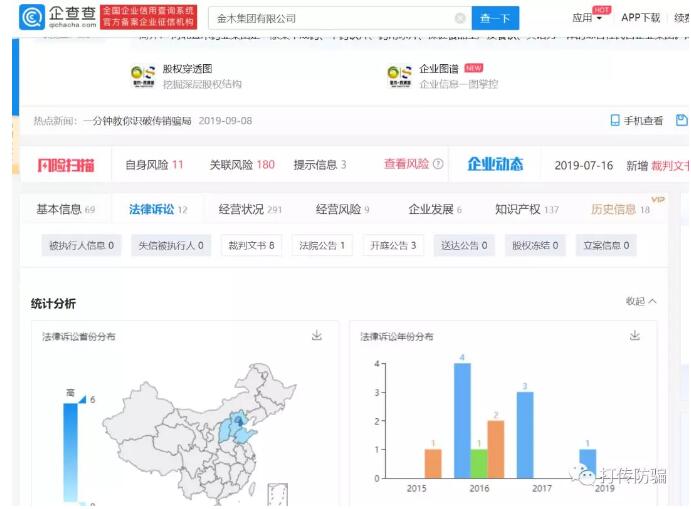Select the 开庭公告 3 filter

tap(393, 245)
